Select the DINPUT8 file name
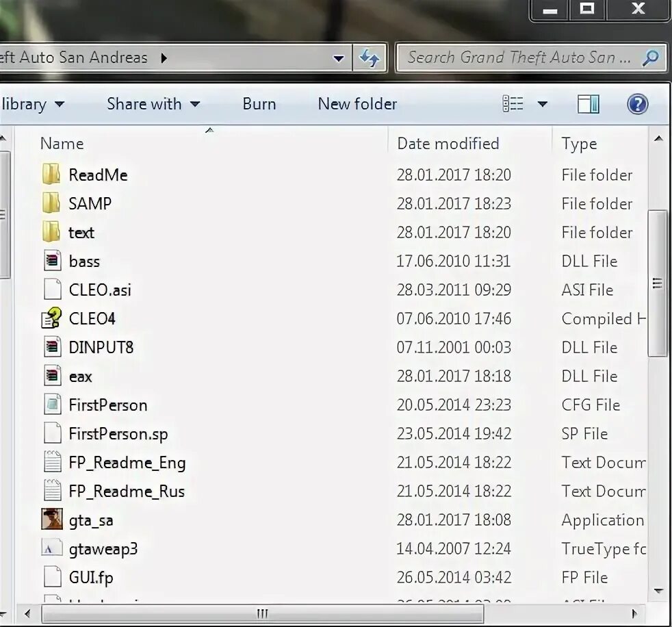 point(101,347)
